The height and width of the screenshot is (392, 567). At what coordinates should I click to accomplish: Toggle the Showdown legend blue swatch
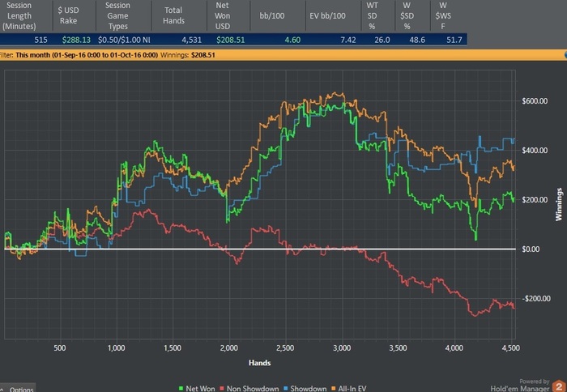point(285,389)
